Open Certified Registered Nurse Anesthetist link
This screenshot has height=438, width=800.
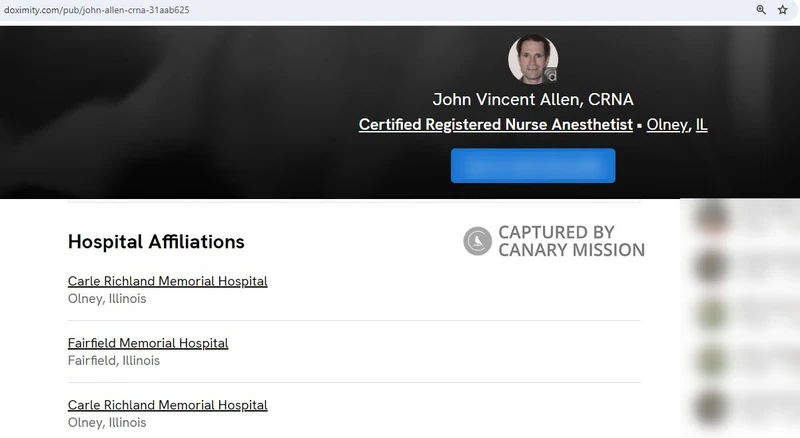coord(495,125)
